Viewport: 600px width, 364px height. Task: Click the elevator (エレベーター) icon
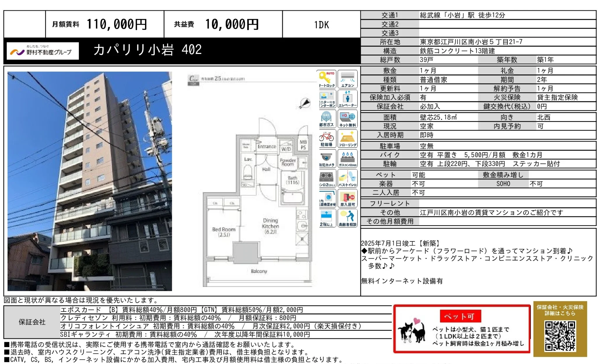point(348,99)
